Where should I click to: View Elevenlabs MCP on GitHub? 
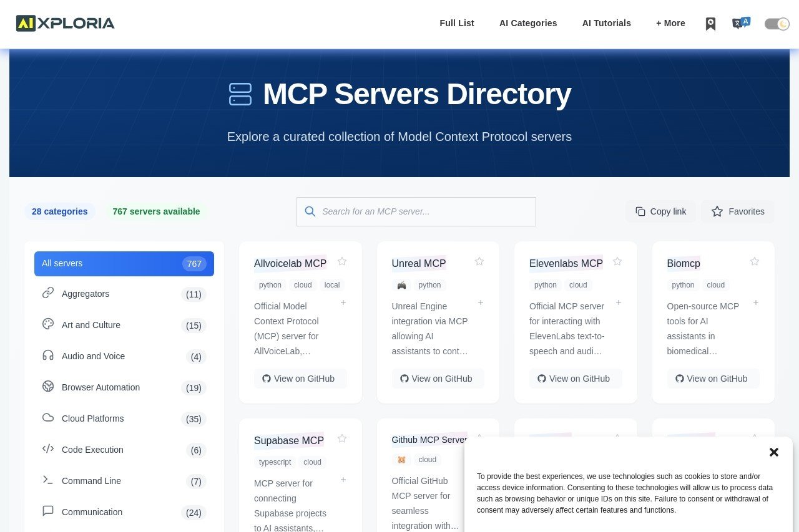pos(576,379)
